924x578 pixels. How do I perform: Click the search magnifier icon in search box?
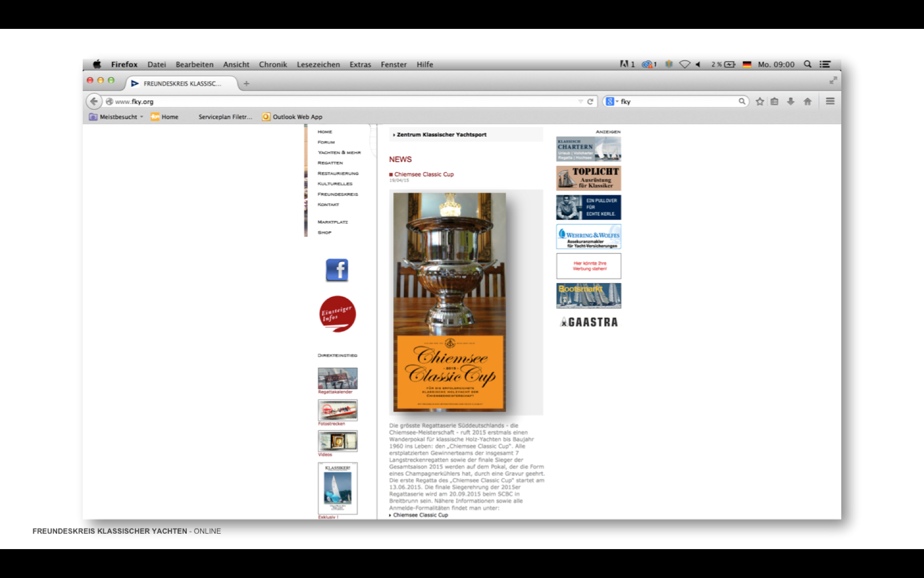(x=742, y=101)
